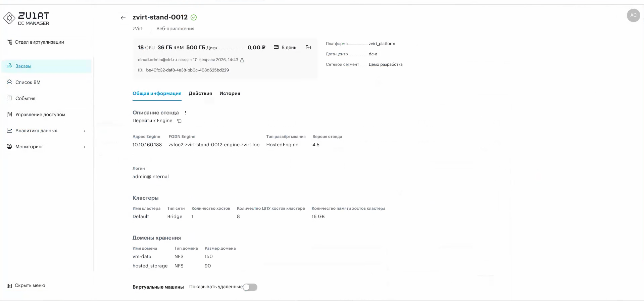Viewport: 644px width, 301px height.
Task: Open the AC user avatar
Action: (x=633, y=15)
